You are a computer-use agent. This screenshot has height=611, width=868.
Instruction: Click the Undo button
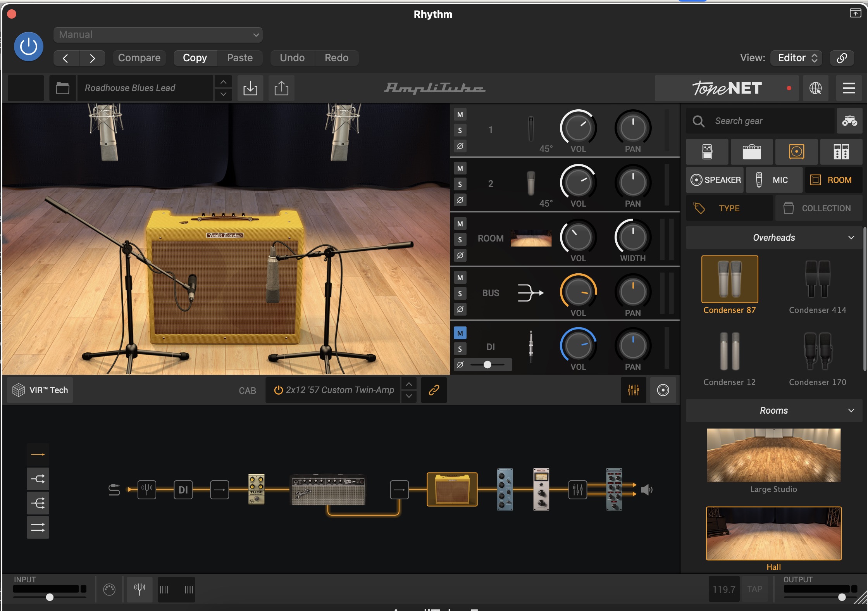coord(292,58)
